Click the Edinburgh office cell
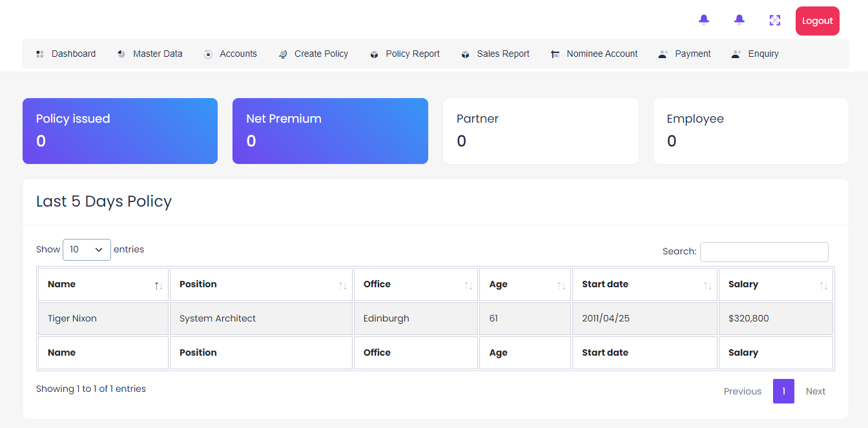This screenshot has height=428, width=868. pyautogui.click(x=416, y=318)
